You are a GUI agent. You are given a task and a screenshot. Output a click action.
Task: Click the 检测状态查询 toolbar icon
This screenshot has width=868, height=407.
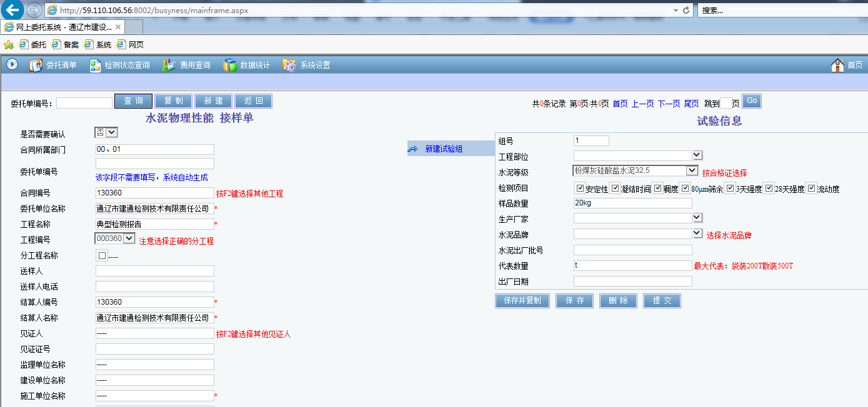tap(95, 65)
